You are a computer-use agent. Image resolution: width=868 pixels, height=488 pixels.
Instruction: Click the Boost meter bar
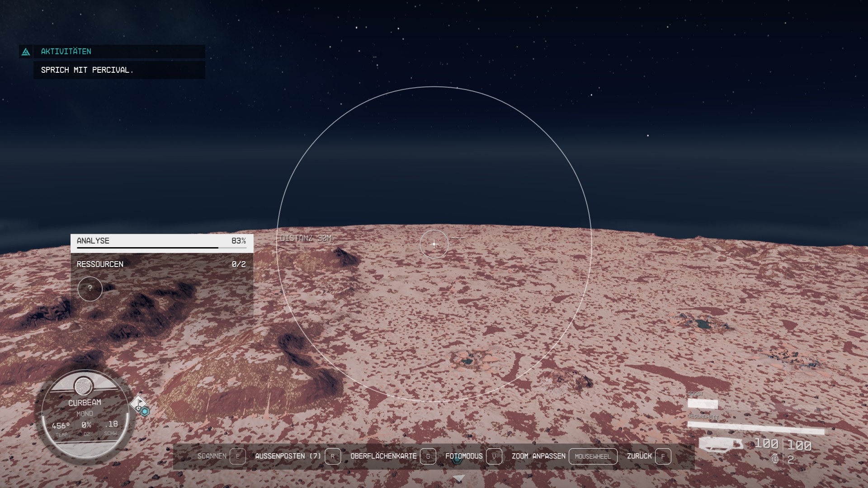coord(703,404)
